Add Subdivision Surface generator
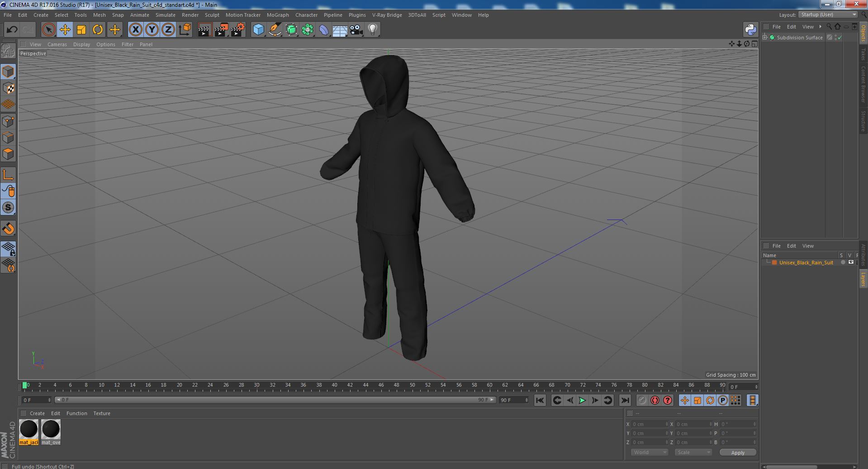This screenshot has height=469, width=868. click(291, 30)
